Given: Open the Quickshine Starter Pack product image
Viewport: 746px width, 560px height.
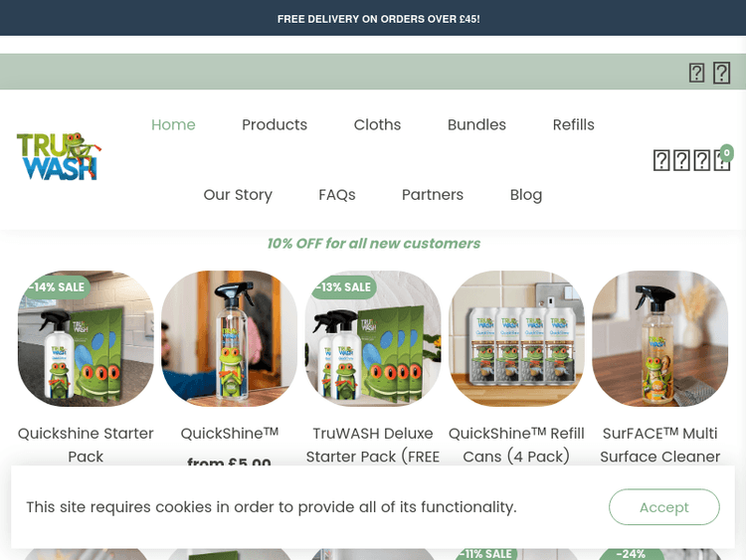Looking at the screenshot, I should coord(86,339).
